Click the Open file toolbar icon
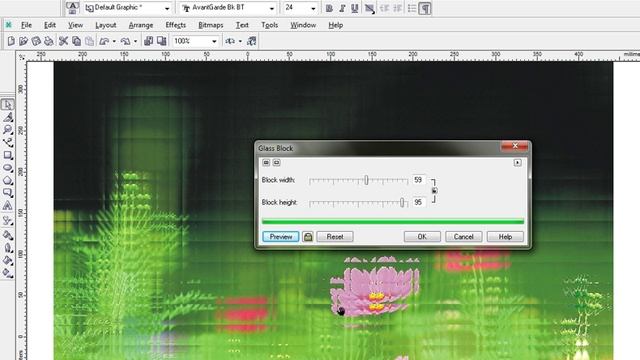The image size is (640, 360). pyautogui.click(x=23, y=41)
